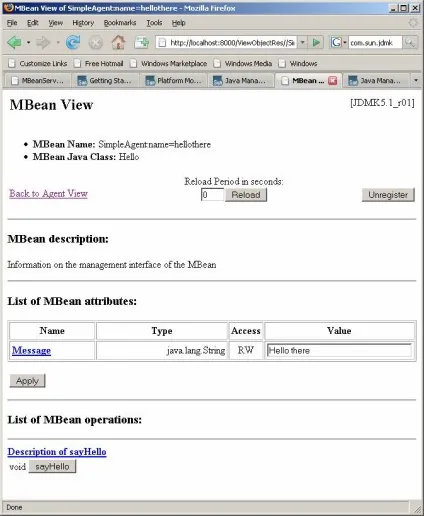This screenshot has width=424, height=516.
Task: Switch to last Java Mana... tab
Action: 376,81
